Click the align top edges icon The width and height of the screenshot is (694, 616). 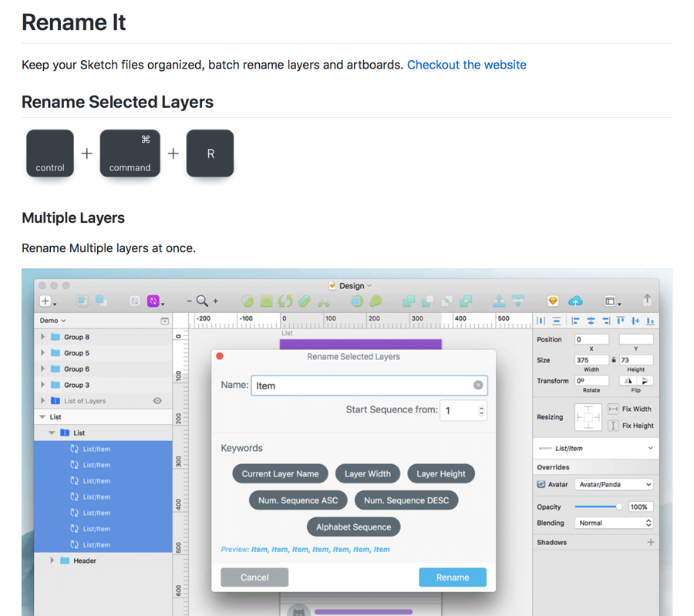pyautogui.click(x=621, y=321)
